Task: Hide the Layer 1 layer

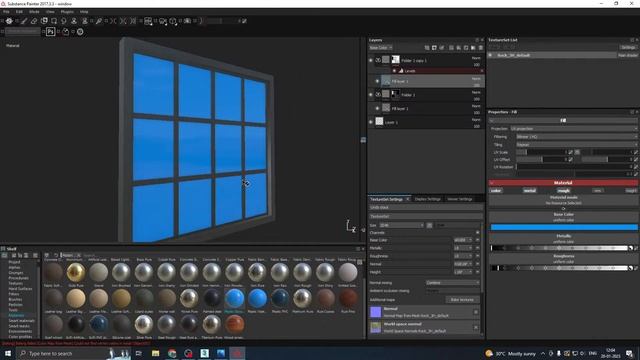Action: [x=371, y=122]
